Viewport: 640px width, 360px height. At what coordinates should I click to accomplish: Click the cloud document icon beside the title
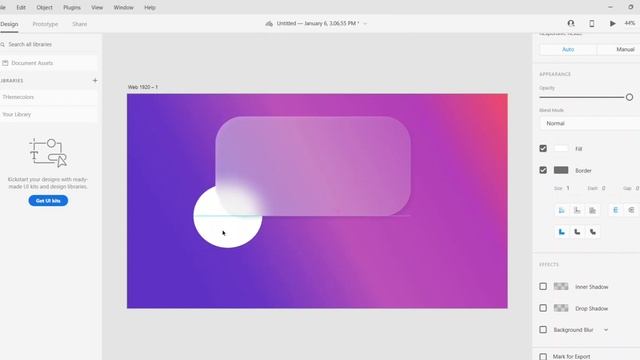pyautogui.click(x=269, y=24)
